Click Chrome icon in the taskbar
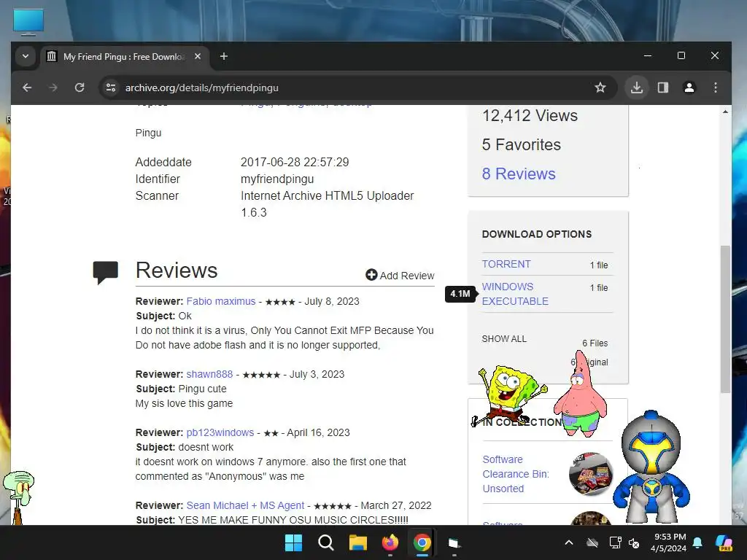The height and width of the screenshot is (560, 747). click(x=422, y=542)
